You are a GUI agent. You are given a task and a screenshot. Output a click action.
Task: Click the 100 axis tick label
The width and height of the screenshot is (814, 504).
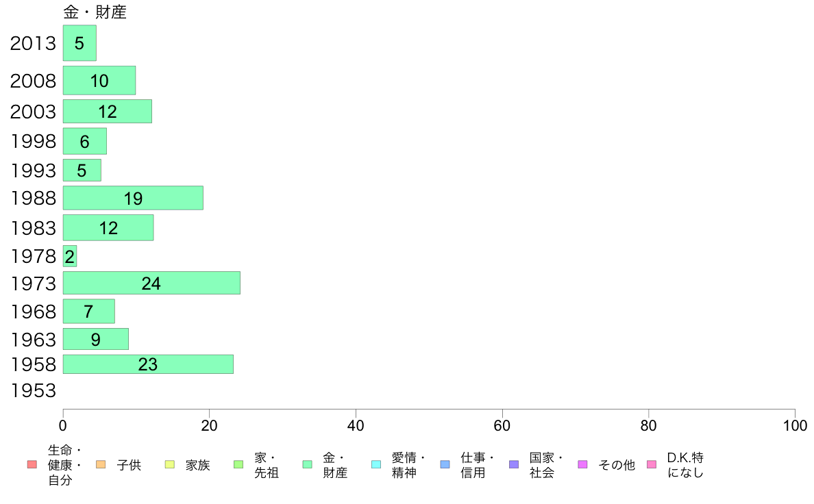click(795, 426)
